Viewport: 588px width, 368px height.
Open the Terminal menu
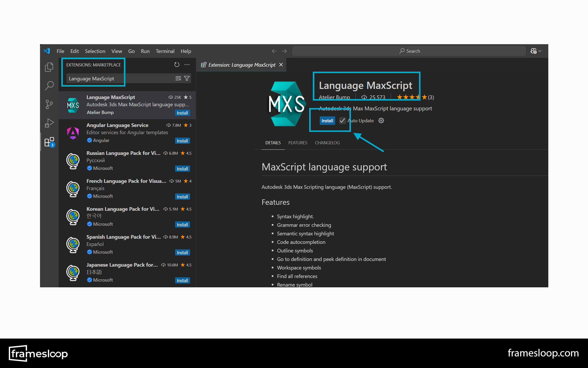(165, 51)
